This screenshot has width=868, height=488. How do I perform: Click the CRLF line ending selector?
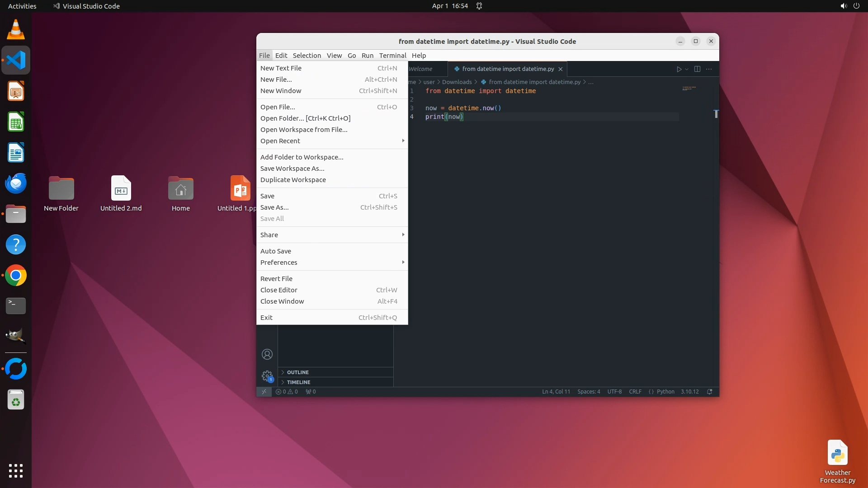click(635, 392)
